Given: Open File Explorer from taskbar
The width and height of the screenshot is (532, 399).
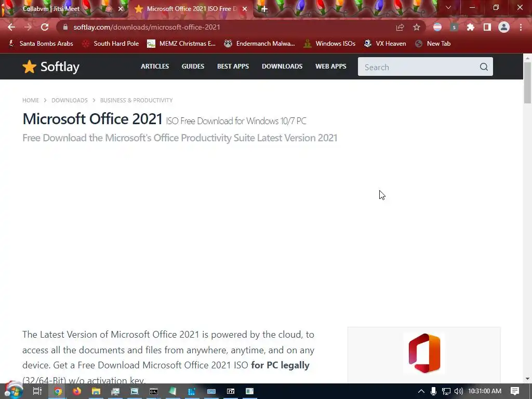Looking at the screenshot, I should click(96, 391).
